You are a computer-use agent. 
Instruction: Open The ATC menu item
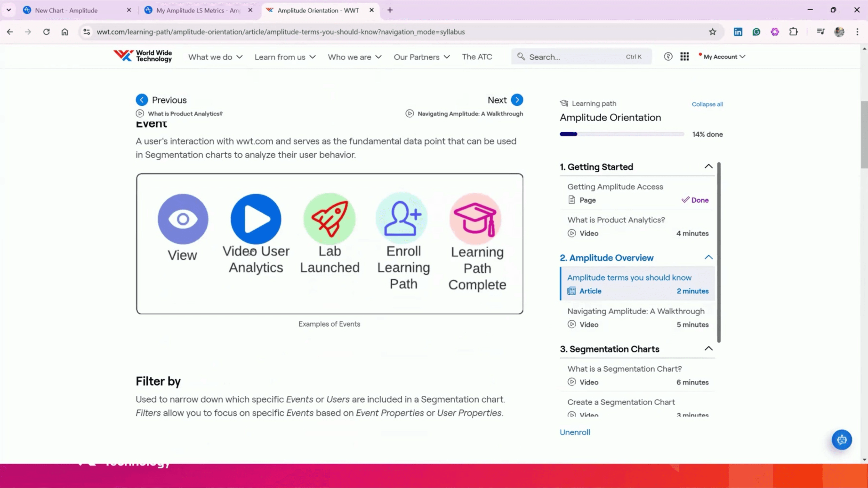click(477, 57)
